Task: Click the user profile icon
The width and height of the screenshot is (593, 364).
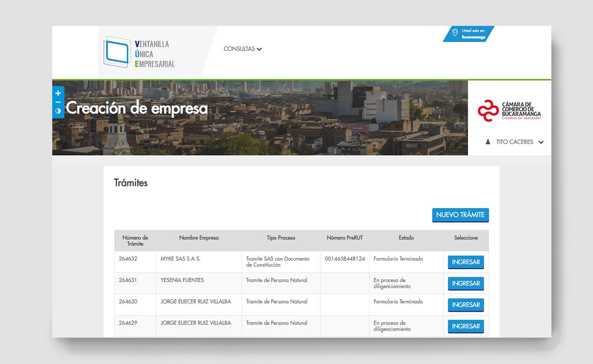Action: tap(488, 142)
